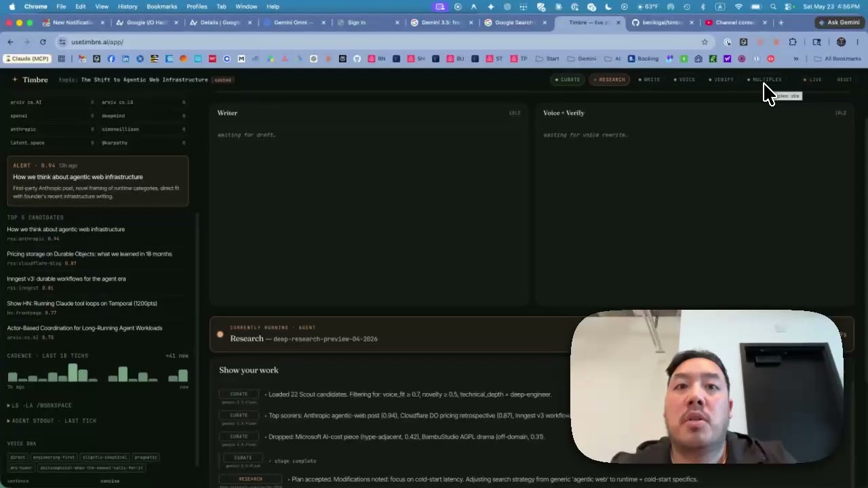Select the CURATE stage pill
868x488 pixels.
(x=568, y=80)
